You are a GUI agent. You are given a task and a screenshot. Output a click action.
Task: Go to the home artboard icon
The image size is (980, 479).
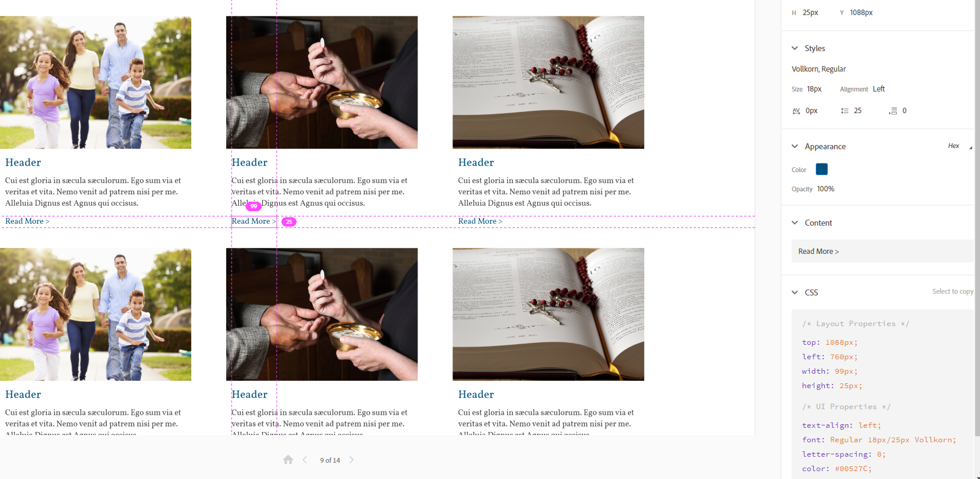pos(288,460)
